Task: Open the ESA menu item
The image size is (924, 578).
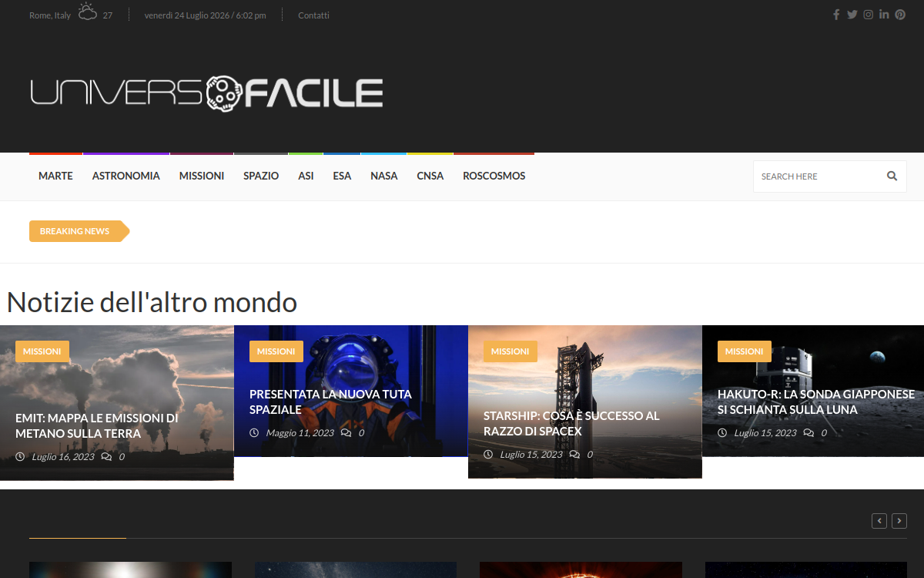Action: 342,176
